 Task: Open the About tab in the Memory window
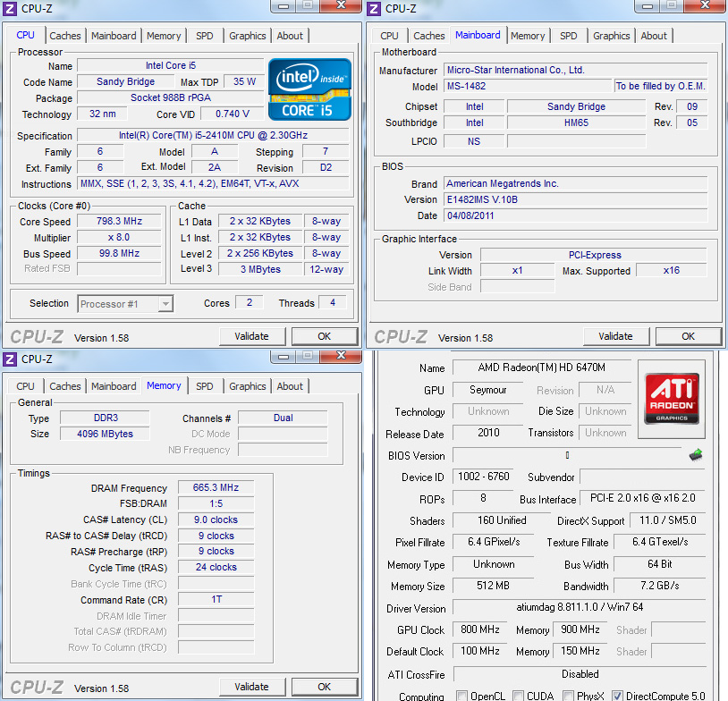point(290,386)
